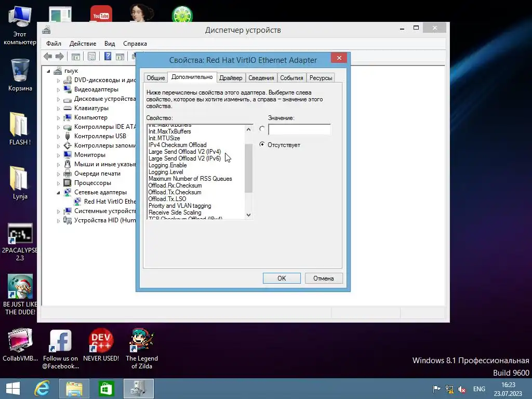Click the Forward arrow in Device Manager toolbar
Screen dimensions: 532x399
(60, 56)
